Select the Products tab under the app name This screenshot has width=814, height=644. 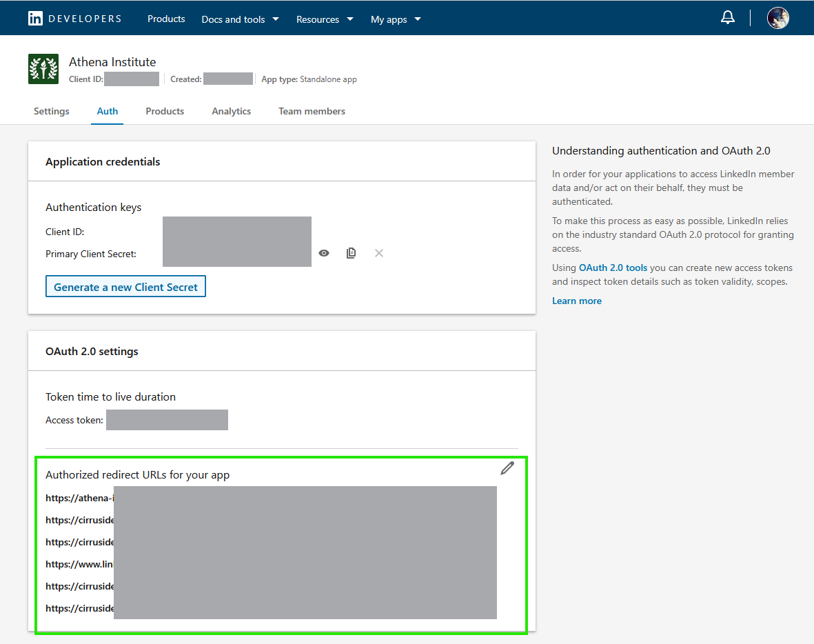pos(165,111)
